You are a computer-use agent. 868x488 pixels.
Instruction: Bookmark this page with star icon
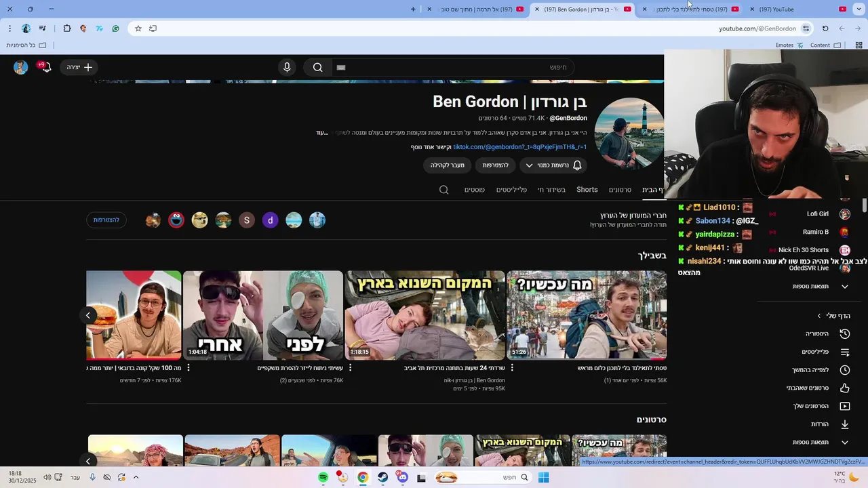click(138, 28)
